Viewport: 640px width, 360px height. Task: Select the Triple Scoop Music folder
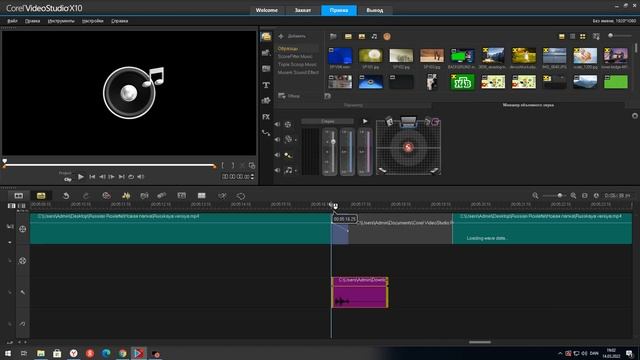point(297,64)
